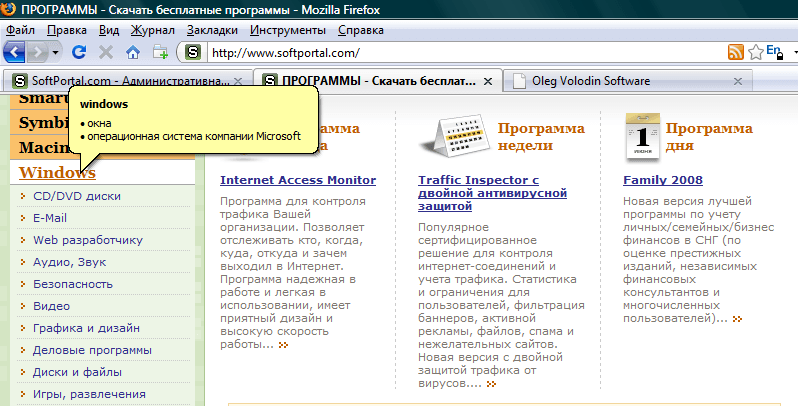Image resolution: width=798 pixels, height=406 pixels.
Task: Click the bullet arrow beside CD/DVD диски
Action: 23,196
